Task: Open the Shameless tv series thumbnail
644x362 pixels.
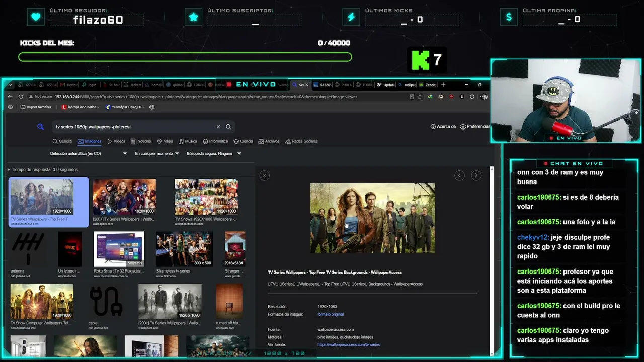Action: (184, 249)
